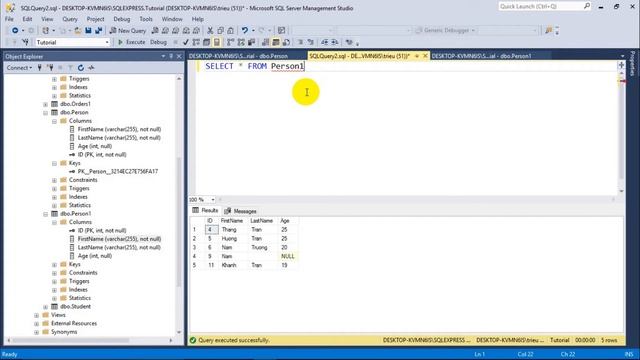Click the Thang cell in results grid
The width and height of the screenshot is (640, 360).
point(233,230)
